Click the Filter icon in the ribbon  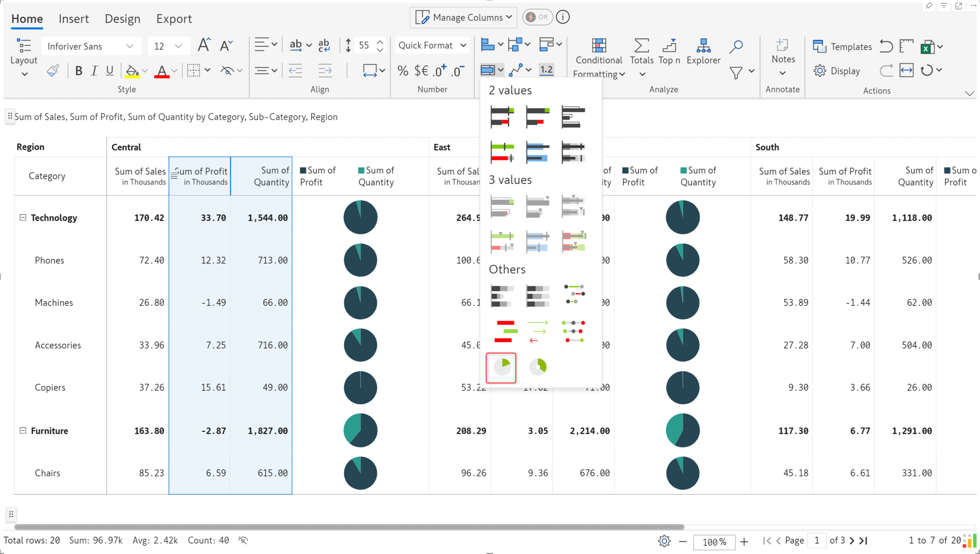(x=736, y=72)
